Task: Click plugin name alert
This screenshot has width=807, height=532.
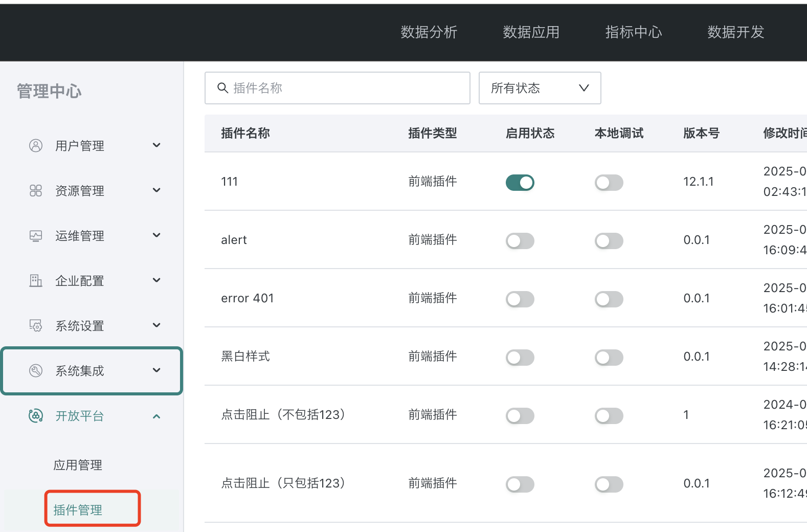Action: (x=234, y=240)
